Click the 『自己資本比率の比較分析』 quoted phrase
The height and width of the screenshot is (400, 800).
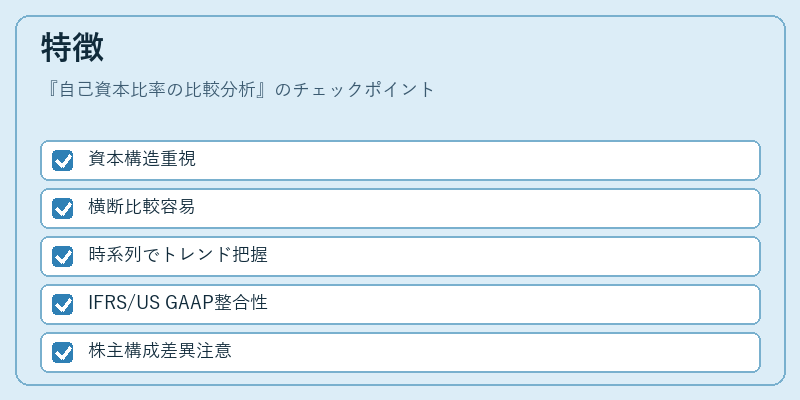157,90
